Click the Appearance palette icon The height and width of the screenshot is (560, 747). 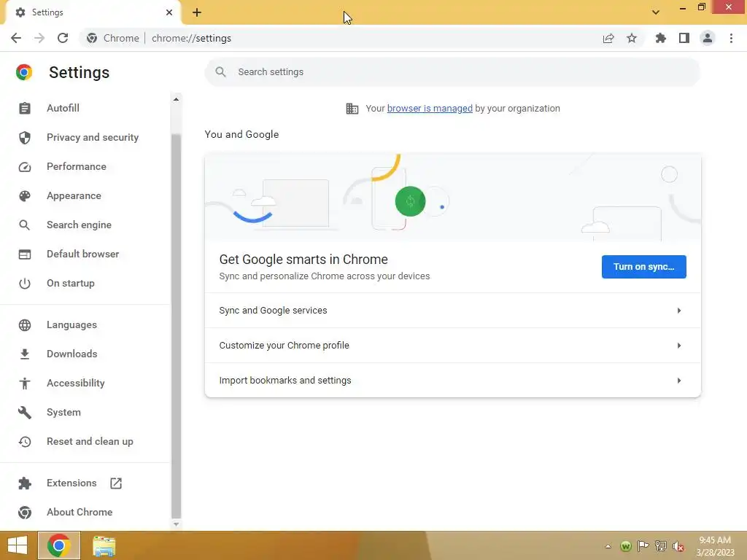25,195
